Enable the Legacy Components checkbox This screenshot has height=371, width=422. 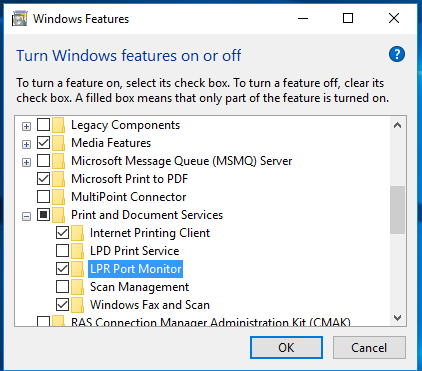(43, 125)
